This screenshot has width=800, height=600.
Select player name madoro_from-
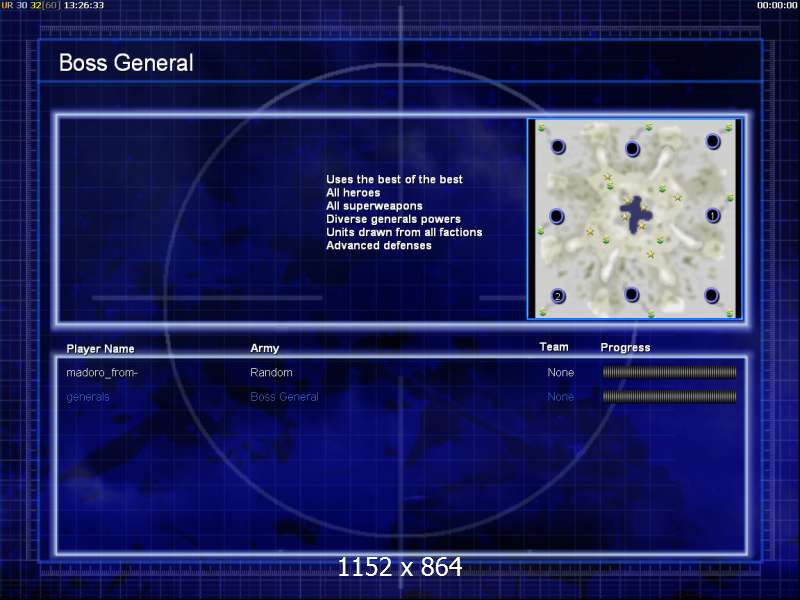click(x=102, y=373)
